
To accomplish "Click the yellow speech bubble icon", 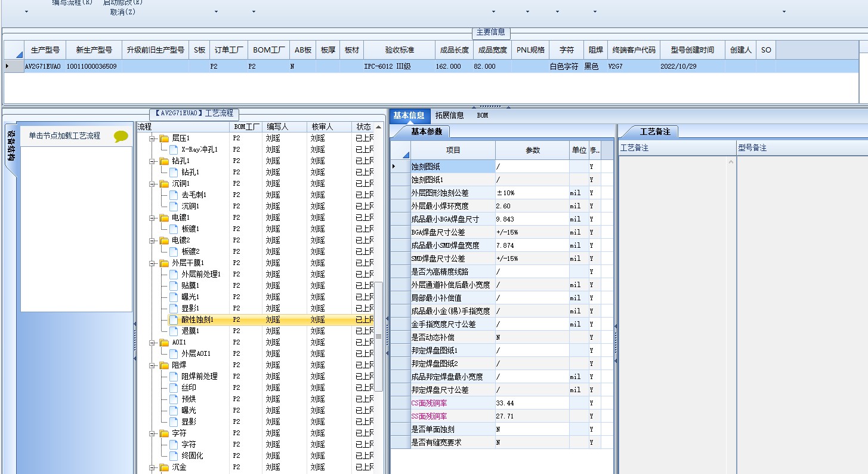I will [x=121, y=137].
